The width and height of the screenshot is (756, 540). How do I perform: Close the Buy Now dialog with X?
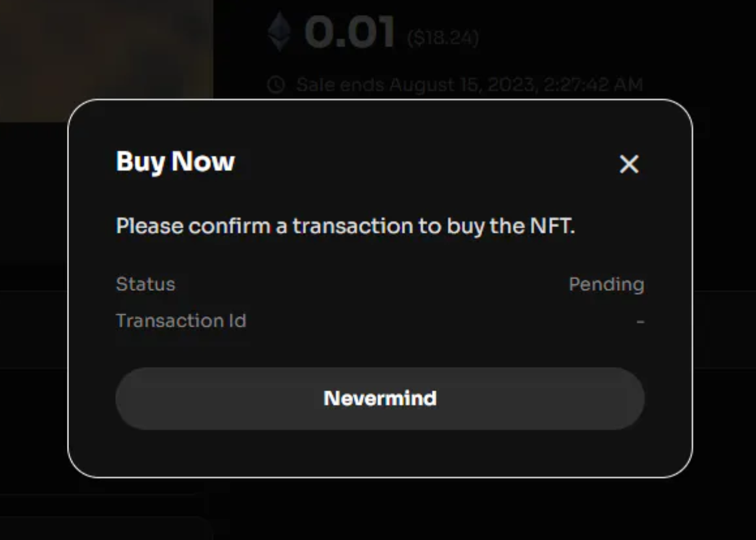628,164
